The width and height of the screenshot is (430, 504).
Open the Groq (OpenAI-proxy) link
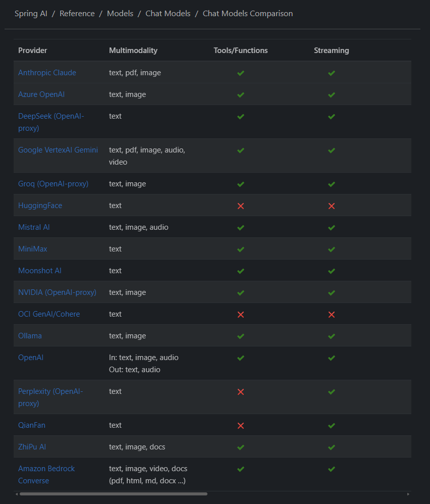[x=53, y=184]
